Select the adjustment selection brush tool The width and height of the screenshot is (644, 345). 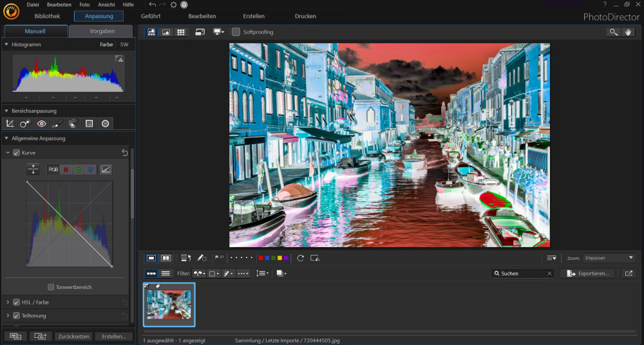pos(73,123)
